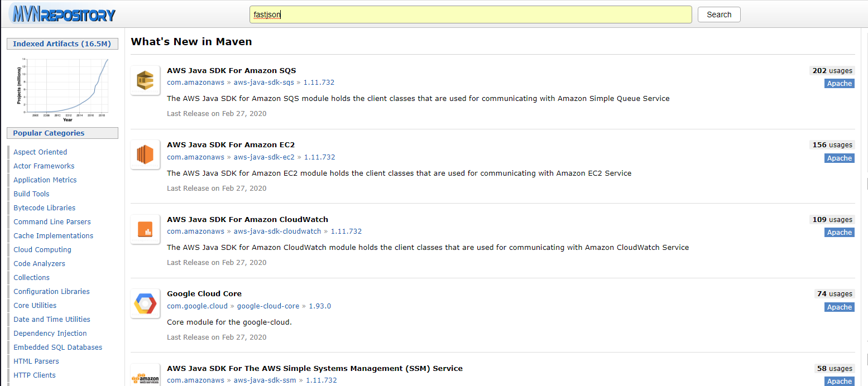This screenshot has height=386, width=868.
Task: Click com.amazonaws group in the SSM row
Action: point(195,380)
